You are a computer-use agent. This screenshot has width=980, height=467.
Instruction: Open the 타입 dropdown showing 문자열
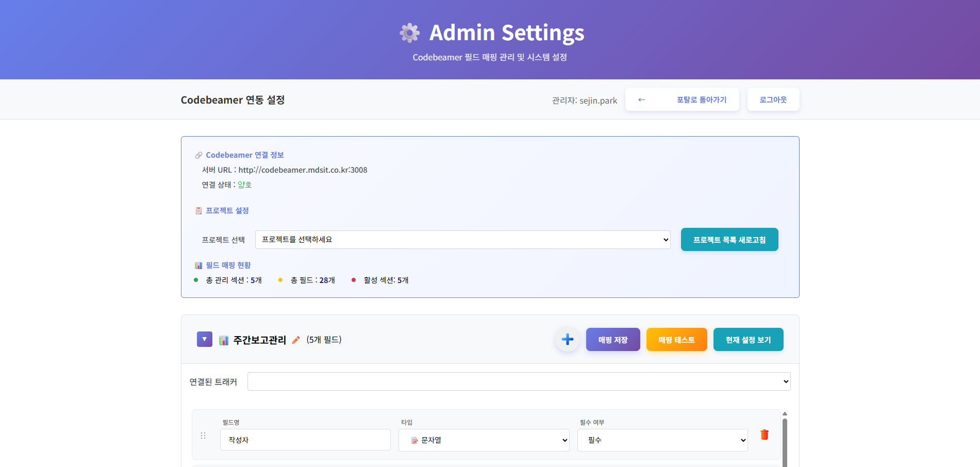(x=483, y=440)
